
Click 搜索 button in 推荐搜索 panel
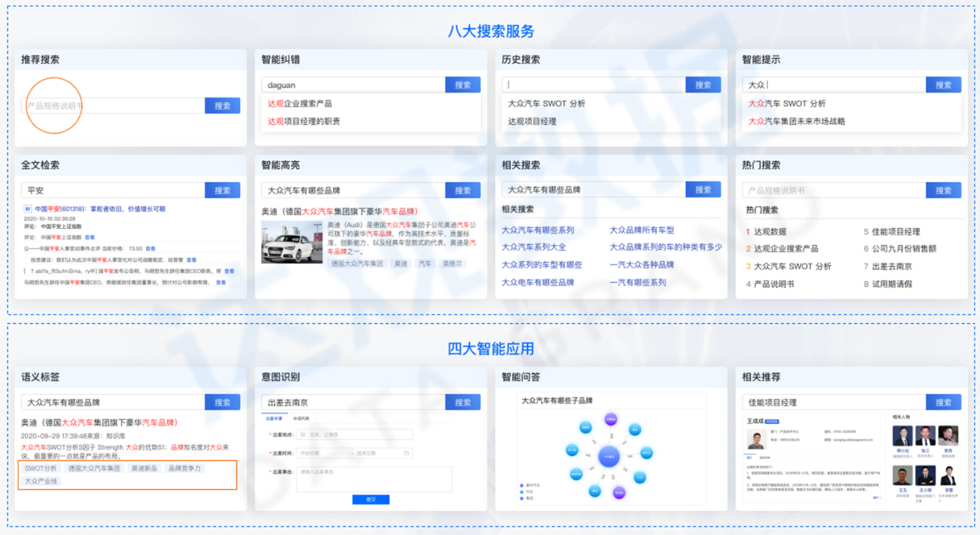coord(222,106)
